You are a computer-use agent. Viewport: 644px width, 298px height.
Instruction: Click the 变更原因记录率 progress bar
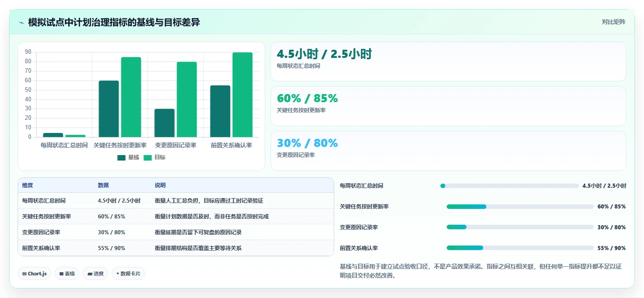(520, 227)
